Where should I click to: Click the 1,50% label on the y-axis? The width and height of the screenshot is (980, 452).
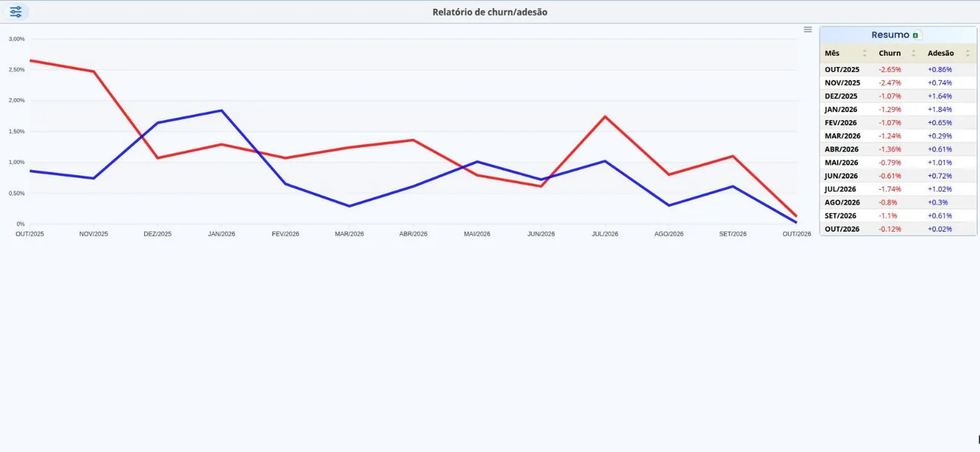[x=16, y=132]
